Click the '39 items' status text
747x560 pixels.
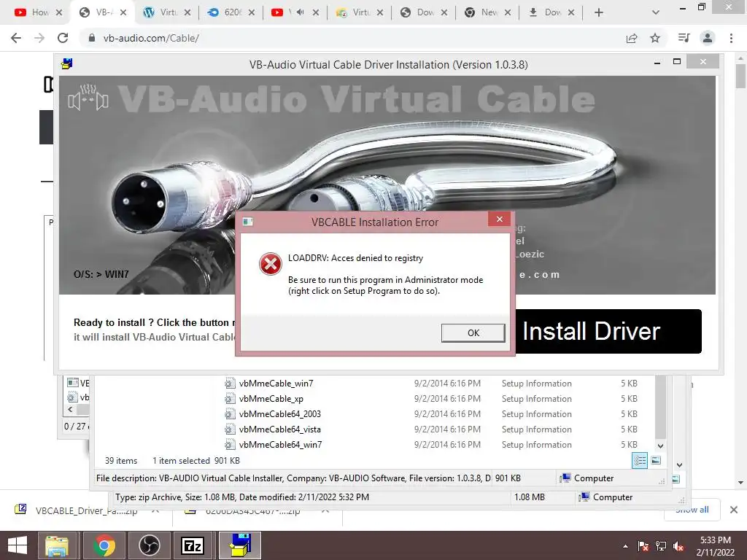pyautogui.click(x=121, y=461)
